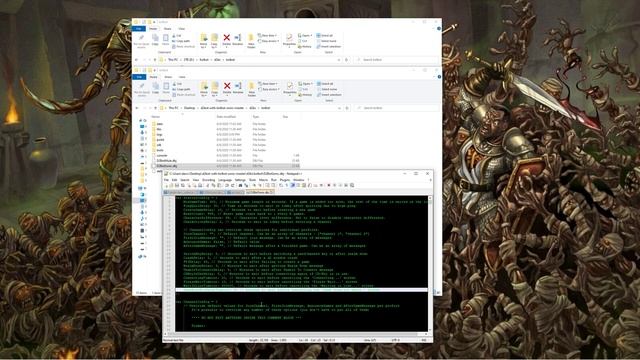Click the search box in Desktop-path Explorer
The height and width of the screenshot is (360, 640).
[397, 108]
